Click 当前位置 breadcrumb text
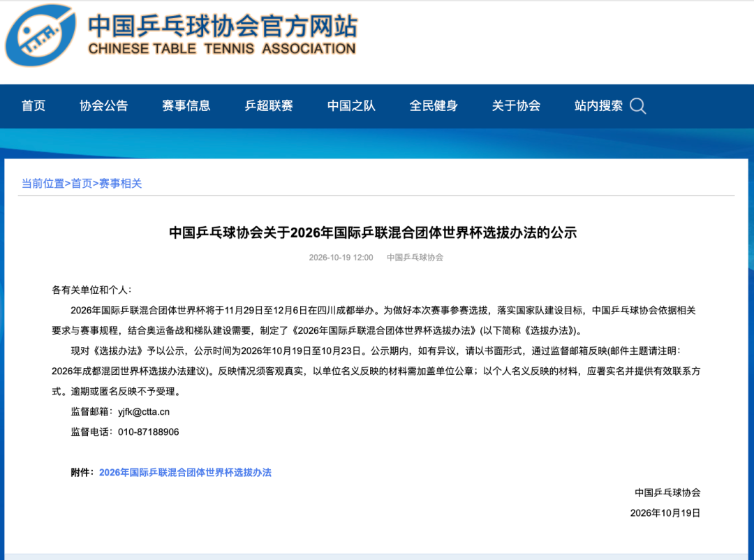Screen dimensions: 754x560 (x=43, y=184)
